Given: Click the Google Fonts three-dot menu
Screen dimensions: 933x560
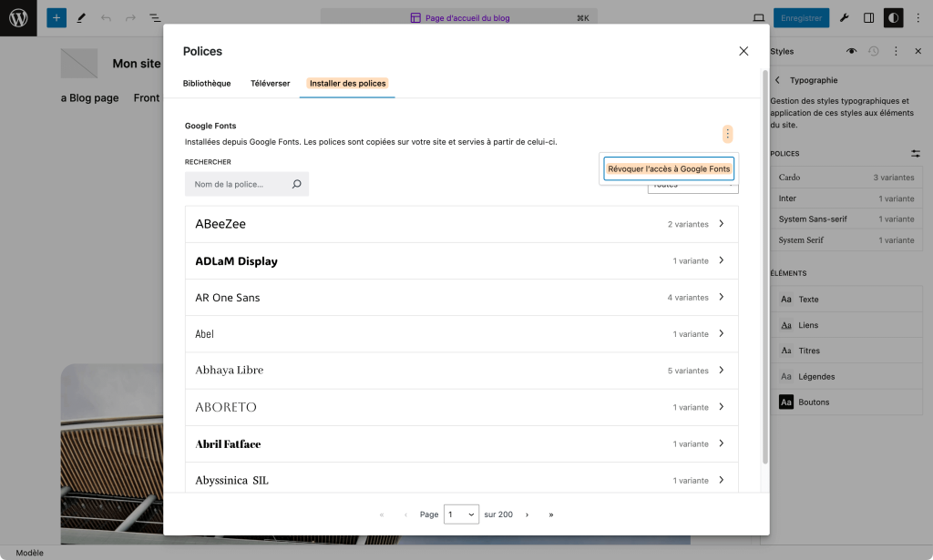Looking at the screenshot, I should coord(727,134).
